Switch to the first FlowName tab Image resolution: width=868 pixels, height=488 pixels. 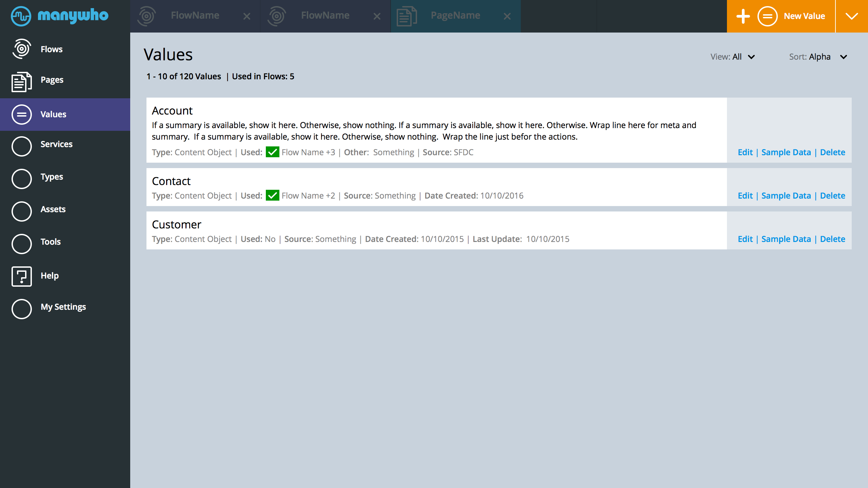[195, 16]
